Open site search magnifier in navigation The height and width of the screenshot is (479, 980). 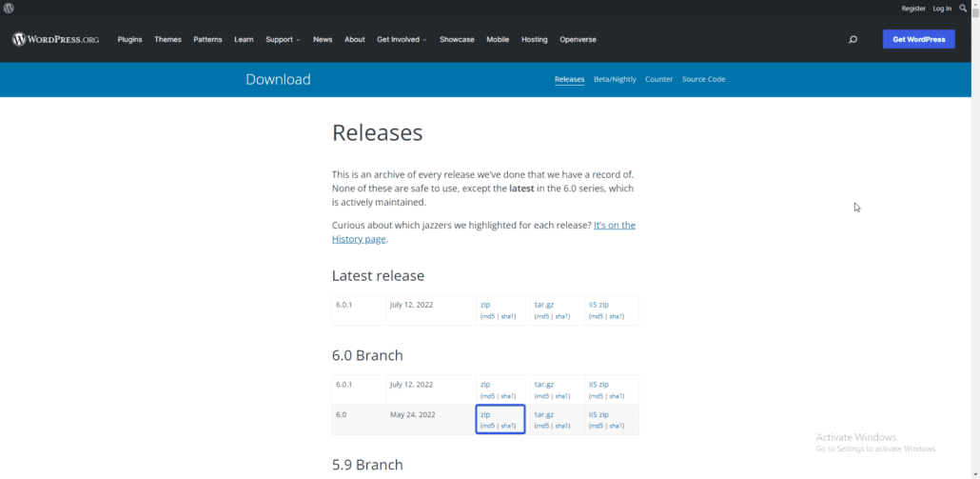(x=853, y=39)
